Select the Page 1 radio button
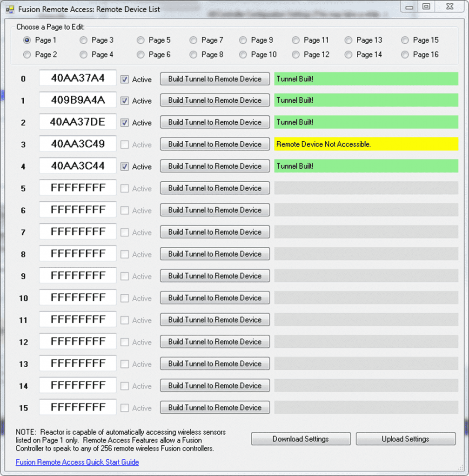Viewport: 469px width, 476px height. click(x=27, y=40)
